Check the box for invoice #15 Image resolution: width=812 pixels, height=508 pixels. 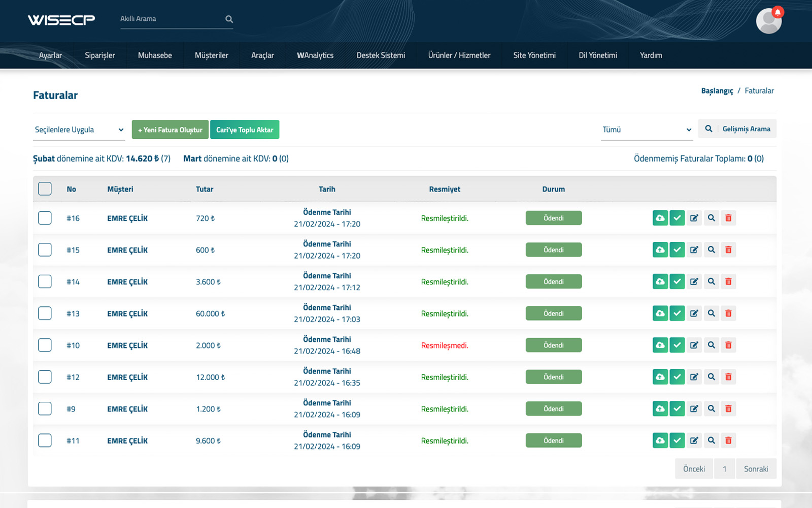pyautogui.click(x=45, y=250)
